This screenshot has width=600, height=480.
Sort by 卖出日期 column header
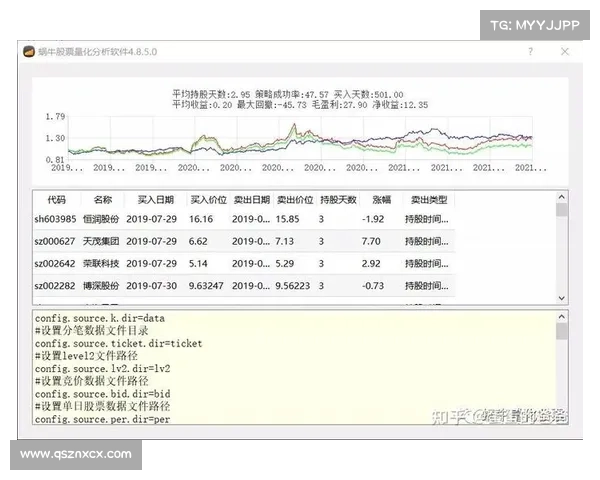click(x=252, y=199)
